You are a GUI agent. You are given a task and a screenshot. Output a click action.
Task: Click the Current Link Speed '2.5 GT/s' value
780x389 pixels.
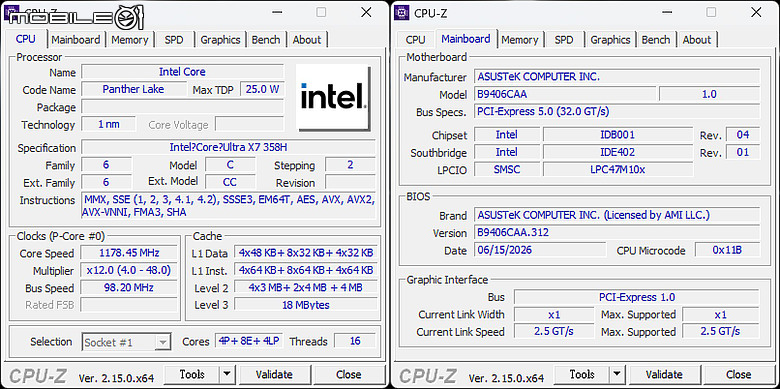click(554, 331)
